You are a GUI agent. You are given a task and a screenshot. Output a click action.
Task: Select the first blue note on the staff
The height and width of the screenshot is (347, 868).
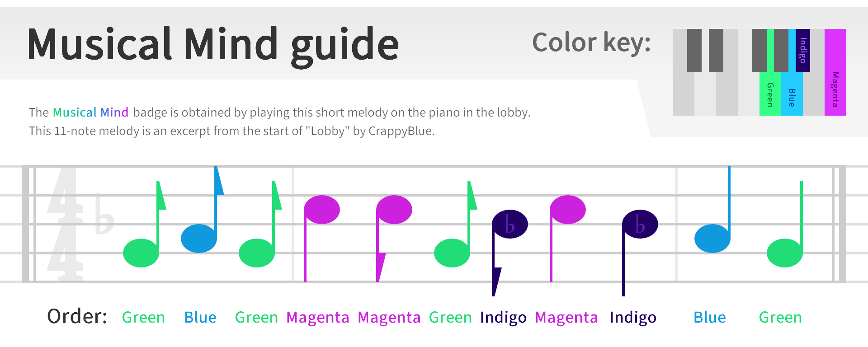[x=199, y=238]
